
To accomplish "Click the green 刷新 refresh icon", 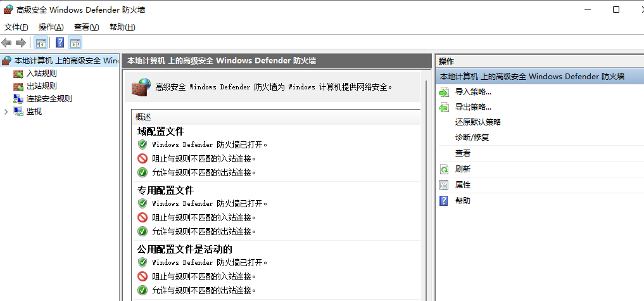I will pyautogui.click(x=444, y=169).
